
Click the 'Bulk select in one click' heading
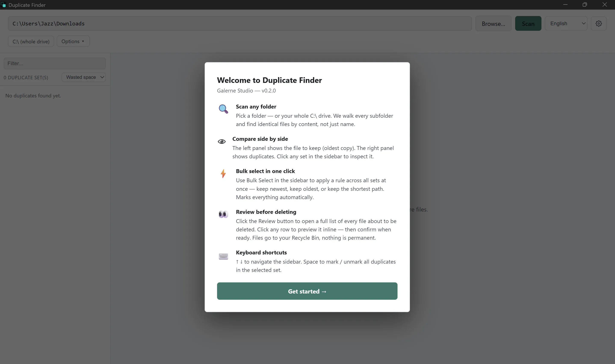click(x=265, y=171)
